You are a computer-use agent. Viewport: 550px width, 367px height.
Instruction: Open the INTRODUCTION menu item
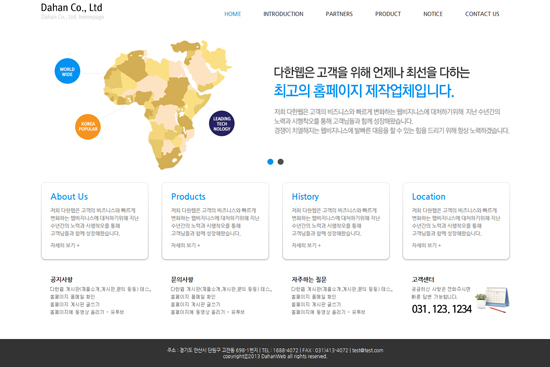point(283,14)
